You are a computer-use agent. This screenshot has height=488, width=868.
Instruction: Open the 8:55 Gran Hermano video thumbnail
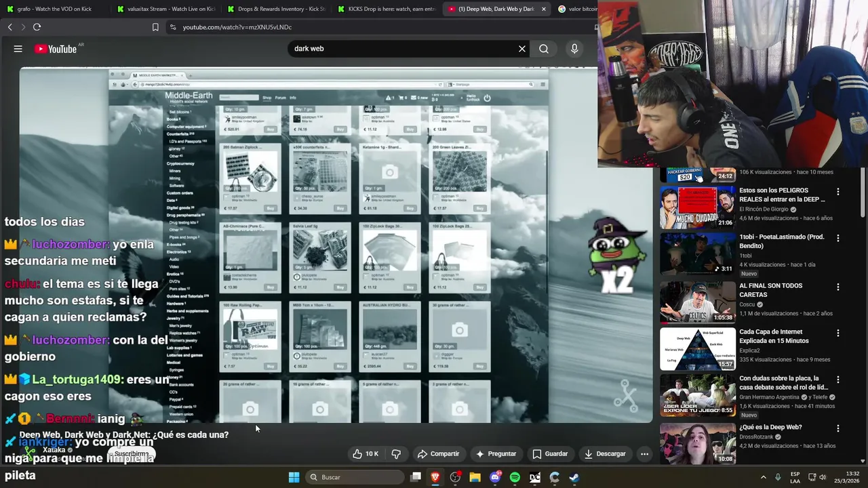[x=698, y=396]
